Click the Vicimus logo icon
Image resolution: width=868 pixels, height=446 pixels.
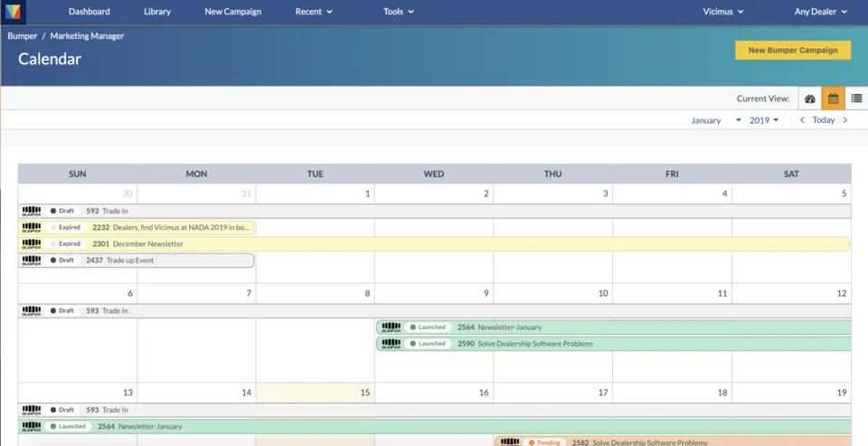tap(13, 12)
